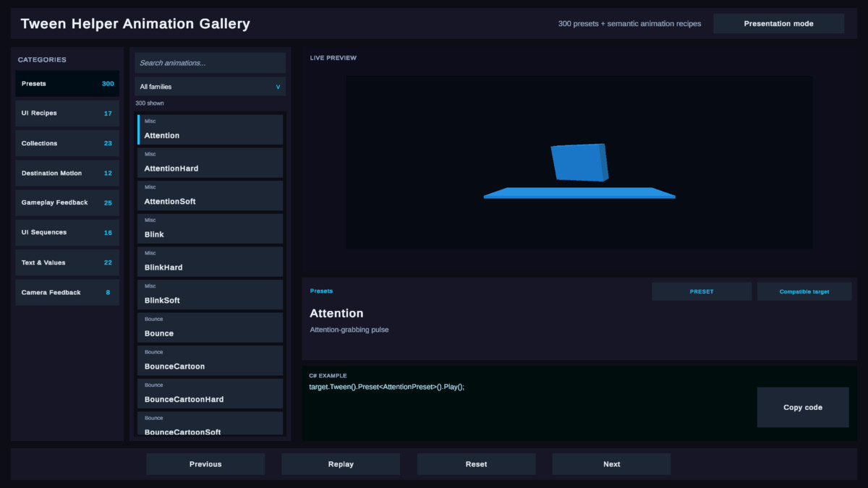This screenshot has height=488, width=868.
Task: Select the AttentionHard preset
Action: click(x=210, y=163)
